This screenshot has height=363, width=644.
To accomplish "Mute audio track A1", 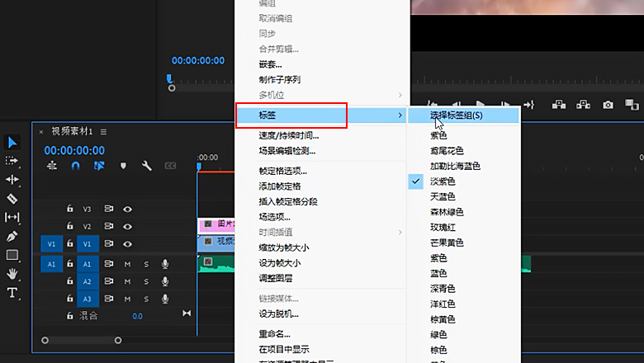I will (x=128, y=264).
